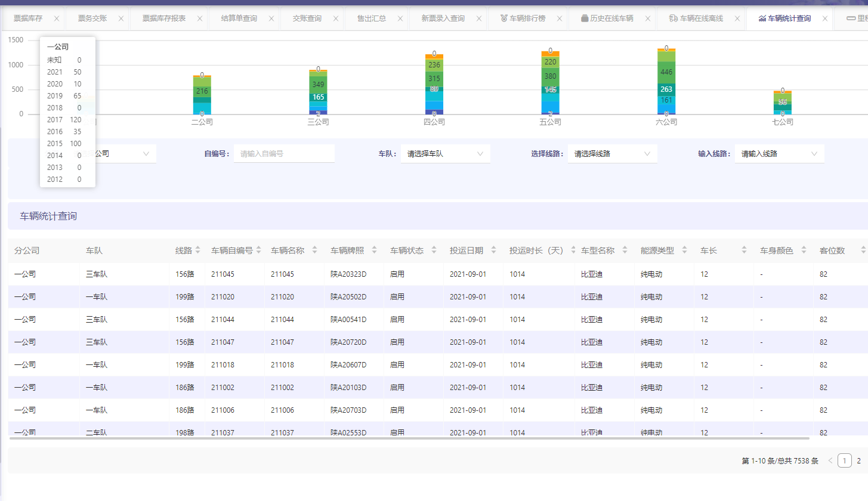The width and height of the screenshot is (868, 501).
Task: Close the 车辆排行榜 tab
Action: (x=560, y=18)
